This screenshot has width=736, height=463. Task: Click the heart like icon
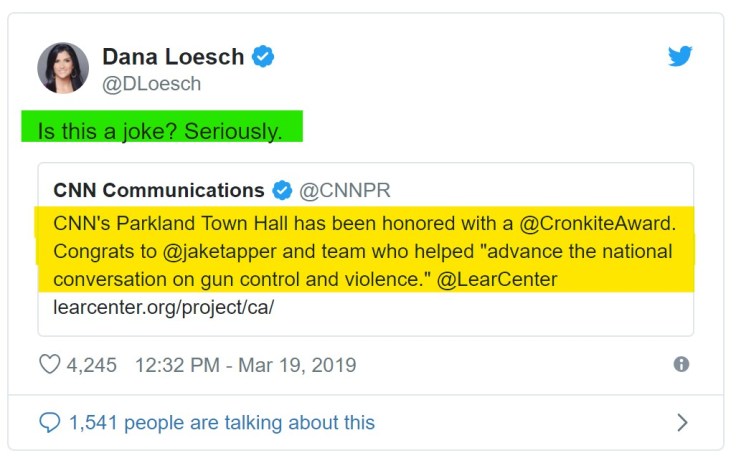pyautogui.click(x=49, y=365)
